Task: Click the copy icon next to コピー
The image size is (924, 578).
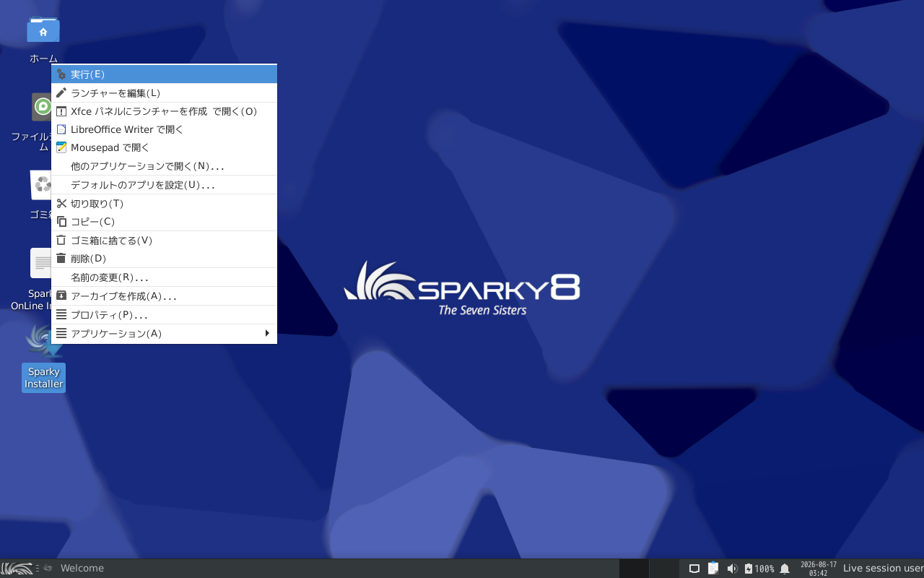Action: pyautogui.click(x=61, y=222)
